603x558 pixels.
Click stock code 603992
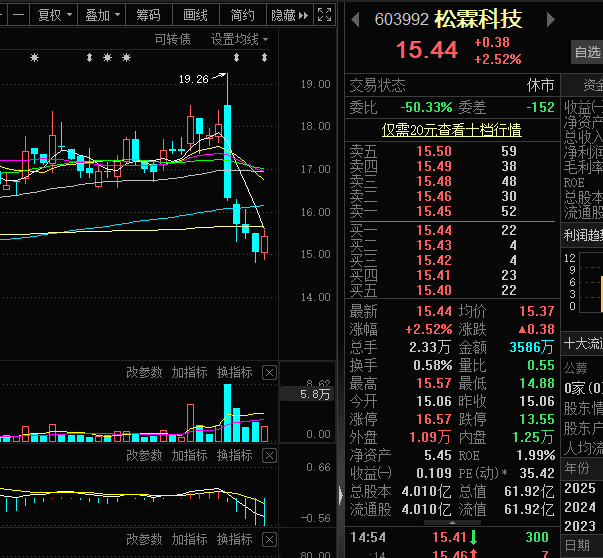click(401, 20)
